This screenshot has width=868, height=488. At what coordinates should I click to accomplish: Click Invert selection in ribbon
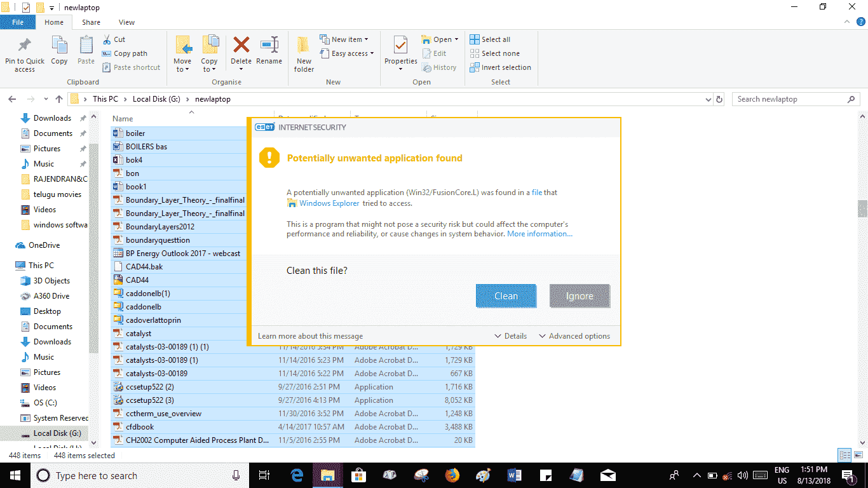pos(501,67)
